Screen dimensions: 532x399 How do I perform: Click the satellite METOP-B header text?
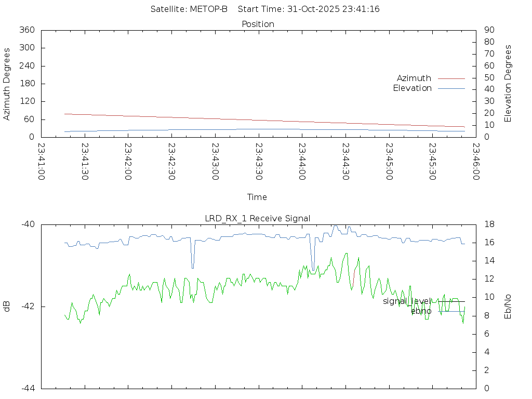click(189, 9)
